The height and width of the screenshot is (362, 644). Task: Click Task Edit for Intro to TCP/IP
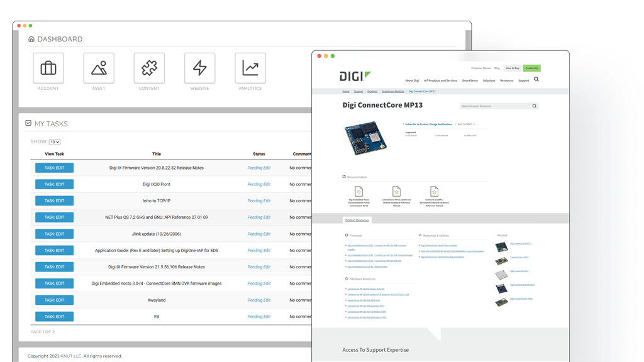pyautogui.click(x=54, y=200)
